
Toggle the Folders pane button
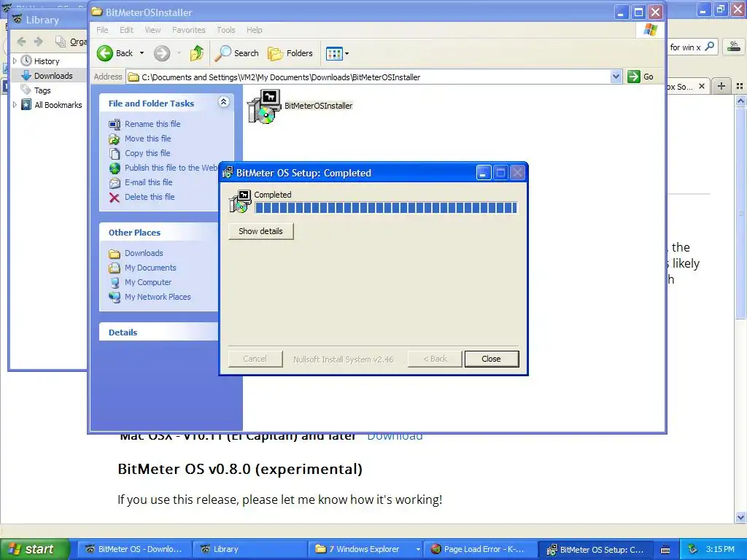(x=290, y=53)
